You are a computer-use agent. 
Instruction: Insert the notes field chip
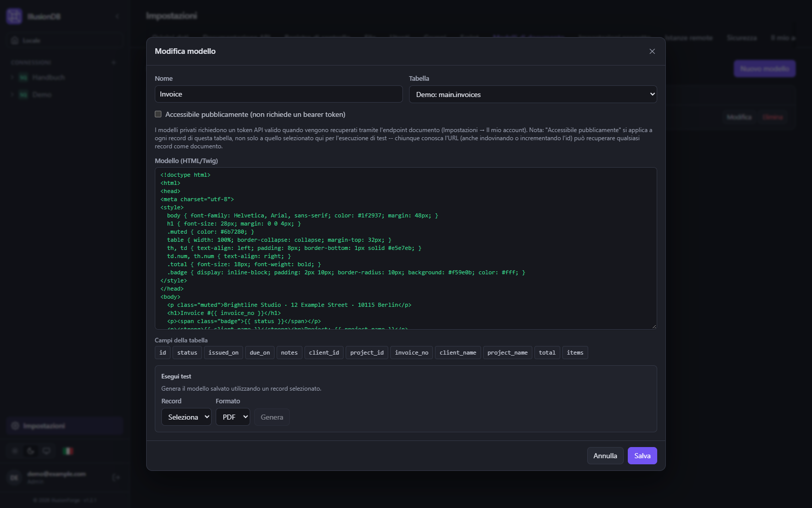point(289,353)
